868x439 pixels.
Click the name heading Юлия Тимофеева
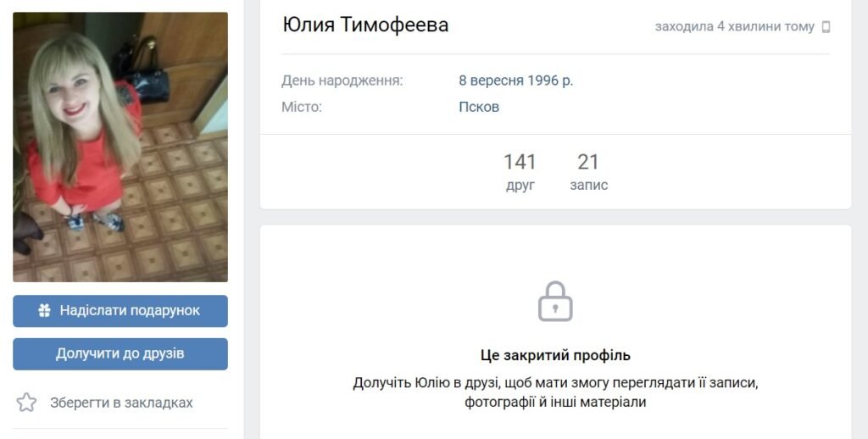[x=365, y=25]
